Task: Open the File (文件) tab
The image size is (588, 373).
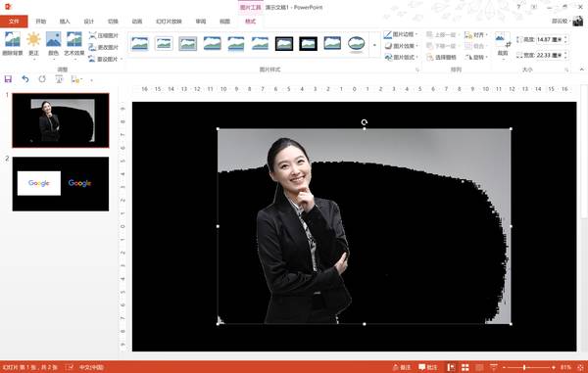Action: (x=14, y=22)
